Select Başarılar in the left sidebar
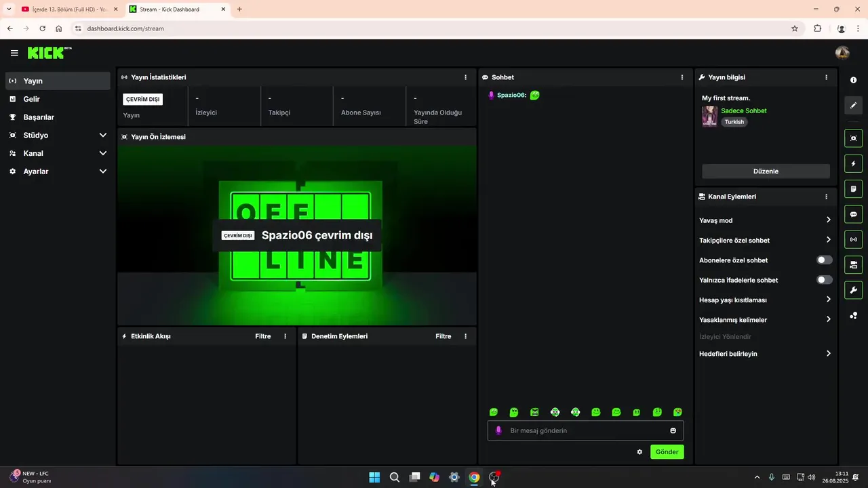This screenshot has width=868, height=488. click(x=58, y=117)
